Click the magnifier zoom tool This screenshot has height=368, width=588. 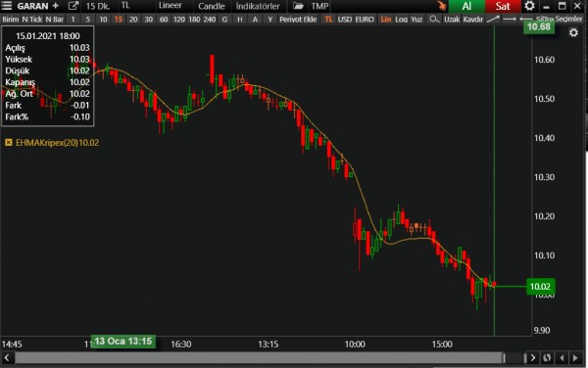click(434, 20)
